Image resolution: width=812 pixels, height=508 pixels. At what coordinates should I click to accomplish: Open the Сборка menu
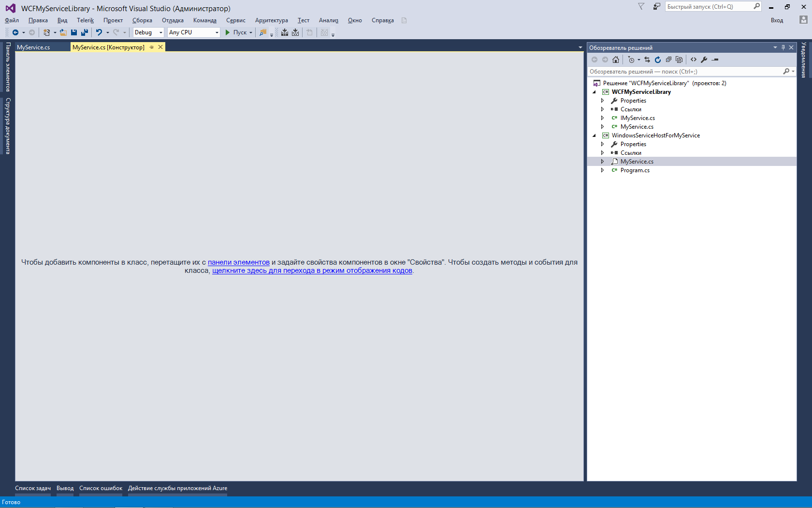[x=142, y=20]
